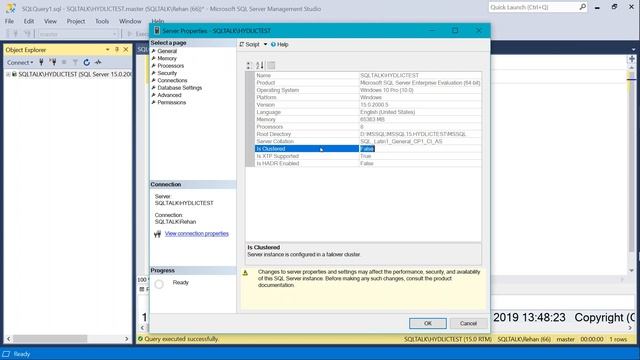Click the Filter icon in Object Explorer
The width and height of the screenshot is (640, 360).
pos(75,62)
